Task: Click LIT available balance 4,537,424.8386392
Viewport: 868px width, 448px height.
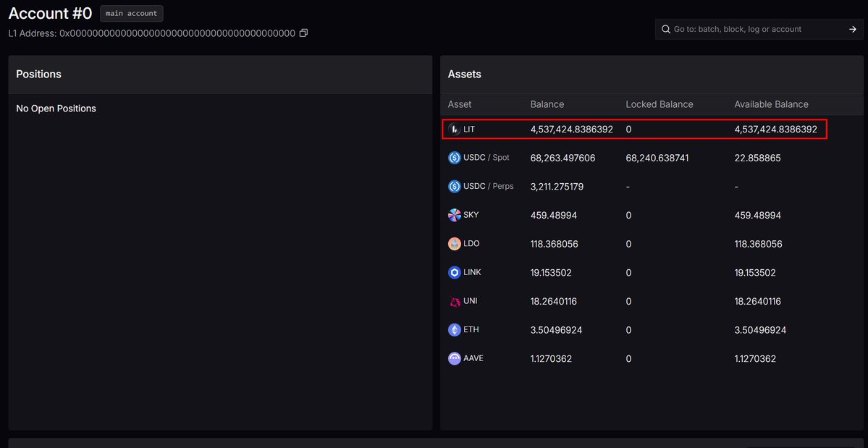Action: pyautogui.click(x=775, y=130)
